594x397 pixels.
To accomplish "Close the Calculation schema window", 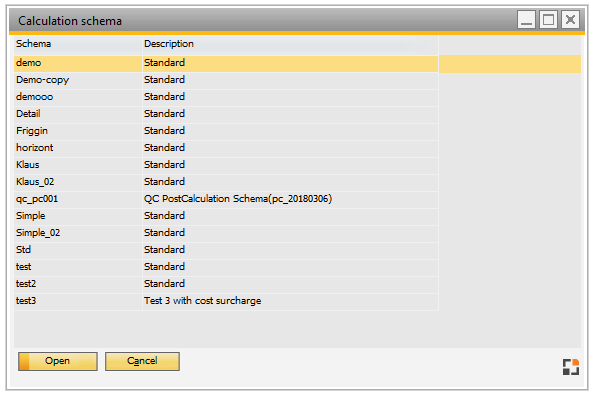I will pos(570,20).
